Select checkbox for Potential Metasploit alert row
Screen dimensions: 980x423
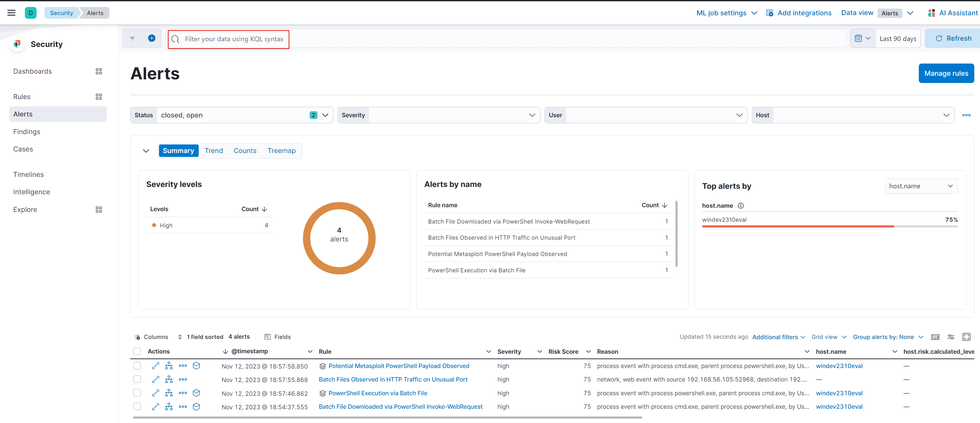(x=137, y=366)
